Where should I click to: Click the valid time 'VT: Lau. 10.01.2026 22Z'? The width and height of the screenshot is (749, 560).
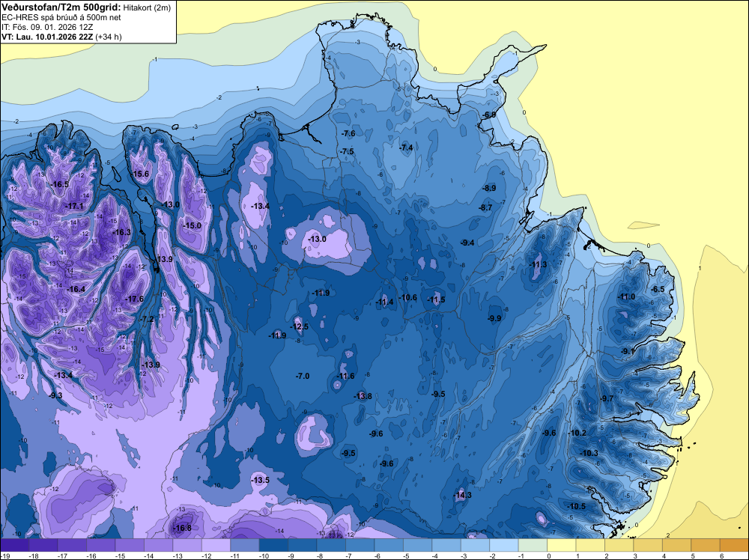pos(47,37)
